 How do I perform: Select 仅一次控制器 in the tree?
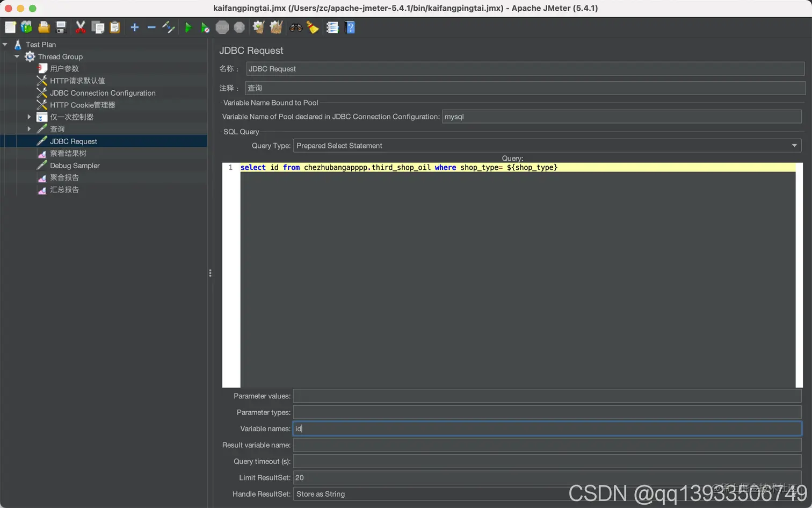click(x=71, y=117)
